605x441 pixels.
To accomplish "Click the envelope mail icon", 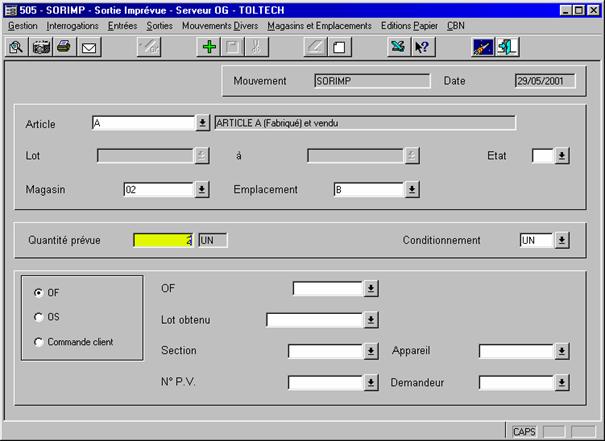I will coord(88,47).
